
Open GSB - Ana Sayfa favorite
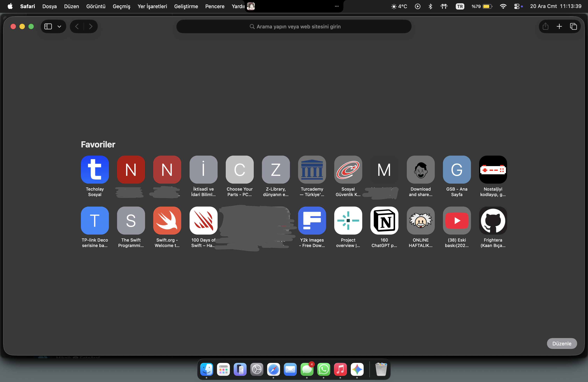point(457,169)
